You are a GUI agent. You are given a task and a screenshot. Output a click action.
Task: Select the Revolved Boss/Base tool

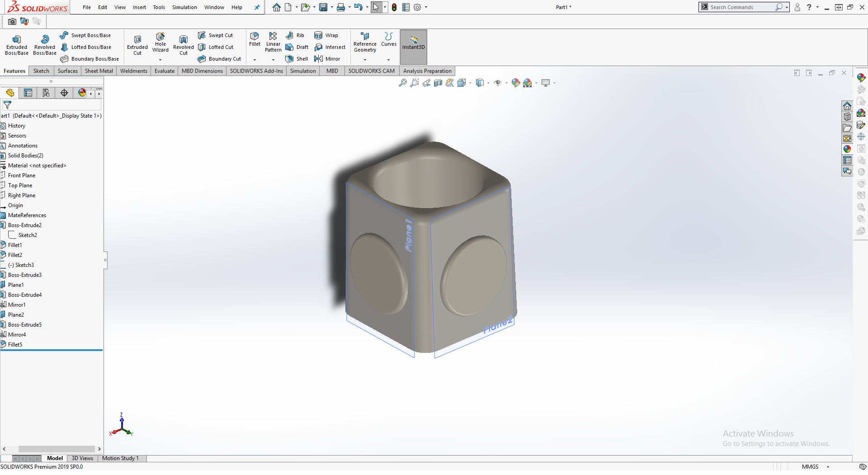click(x=45, y=45)
